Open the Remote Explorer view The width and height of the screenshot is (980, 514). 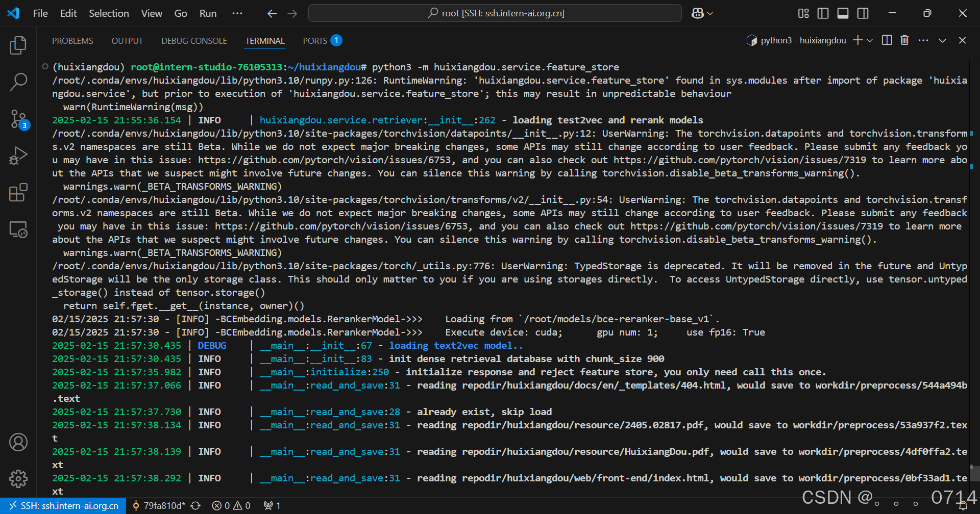coord(18,229)
